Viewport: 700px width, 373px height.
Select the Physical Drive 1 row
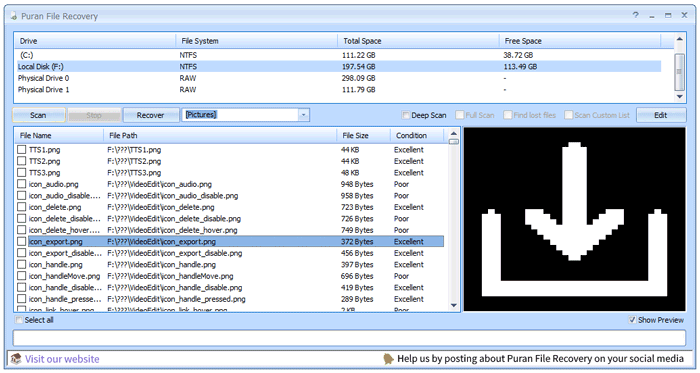pos(339,90)
